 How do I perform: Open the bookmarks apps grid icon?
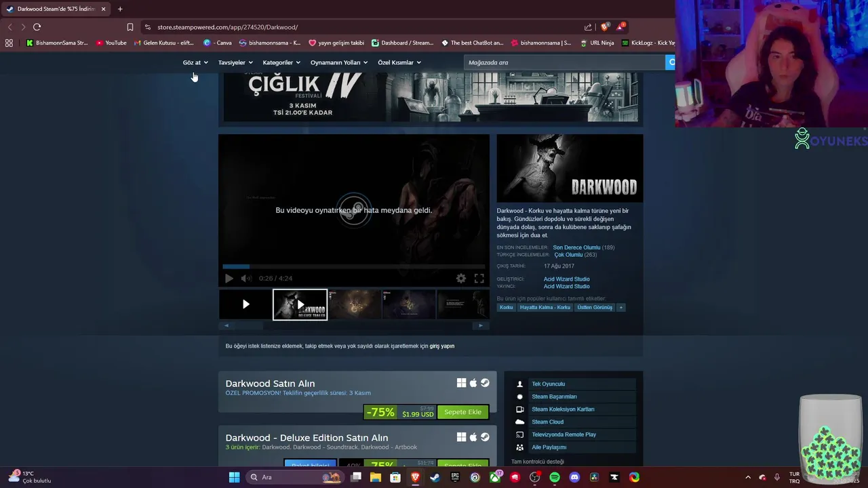click(x=9, y=43)
